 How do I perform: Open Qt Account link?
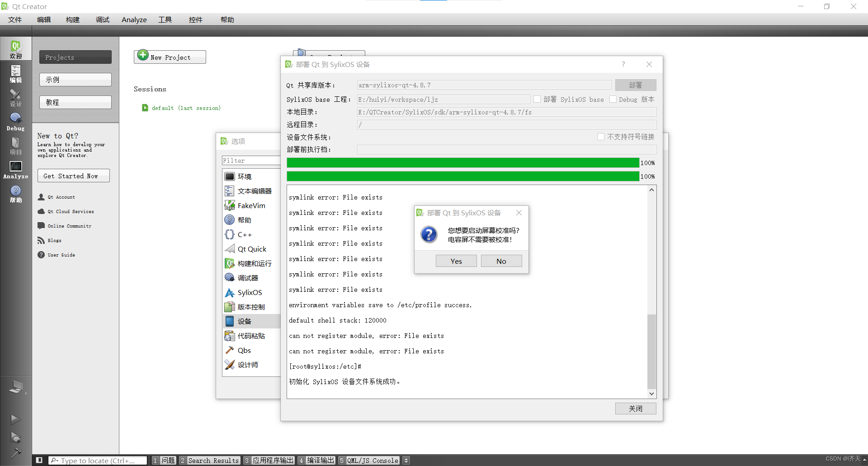click(57, 197)
